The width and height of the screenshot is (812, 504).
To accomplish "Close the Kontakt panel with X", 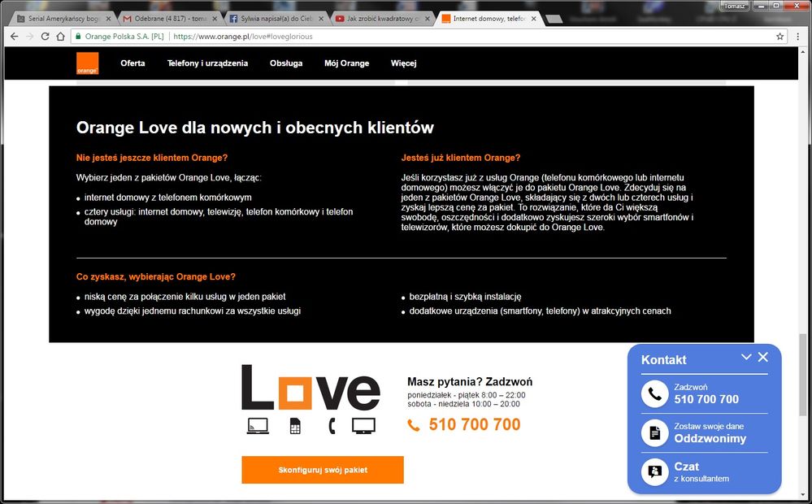I will 762,357.
